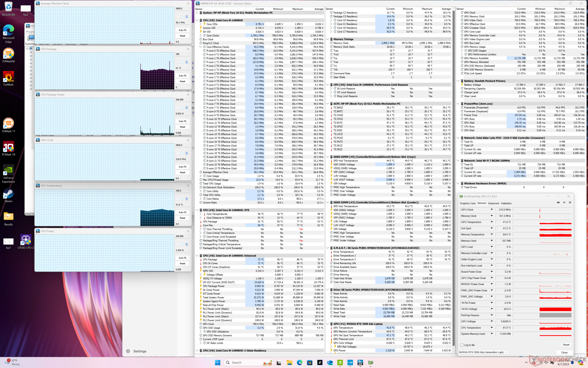Viewport: 588px width, 368px height.
Task: Click Auto Fit in CPU Package graph
Action: click(183, 76)
